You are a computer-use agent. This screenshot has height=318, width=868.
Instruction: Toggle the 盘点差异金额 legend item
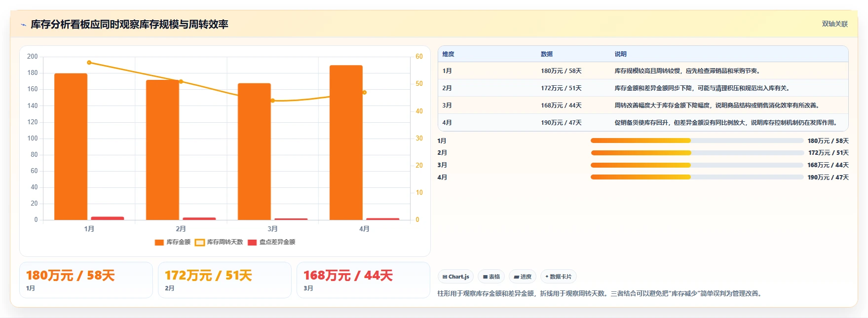tap(271, 242)
